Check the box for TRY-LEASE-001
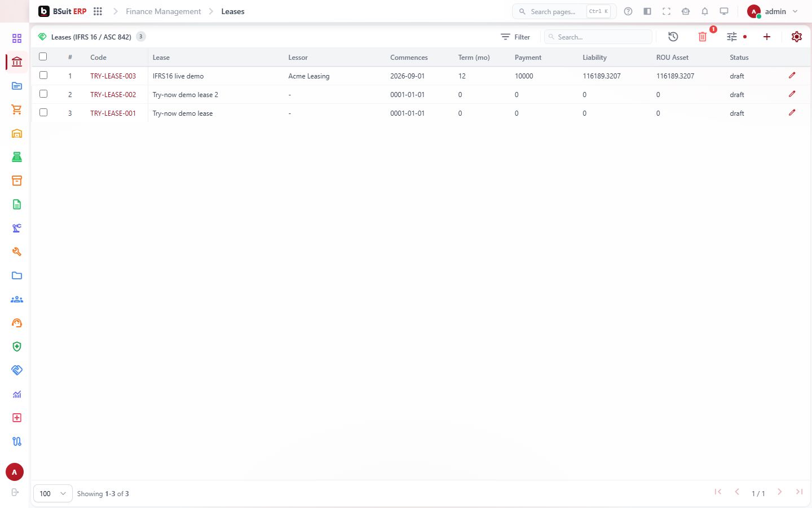This screenshot has width=812, height=508. [43, 112]
